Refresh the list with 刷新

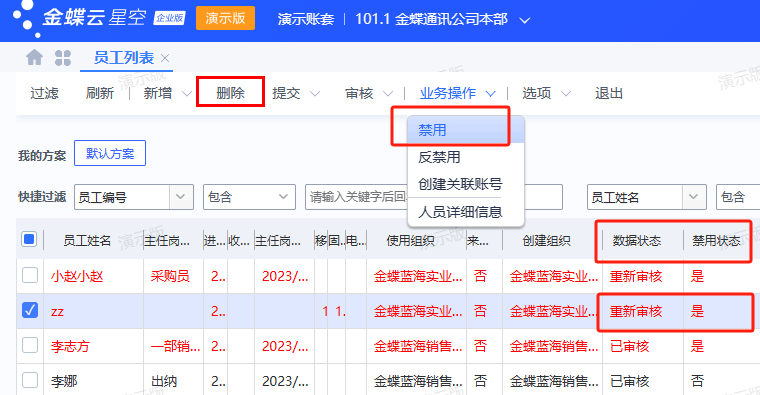coord(99,93)
